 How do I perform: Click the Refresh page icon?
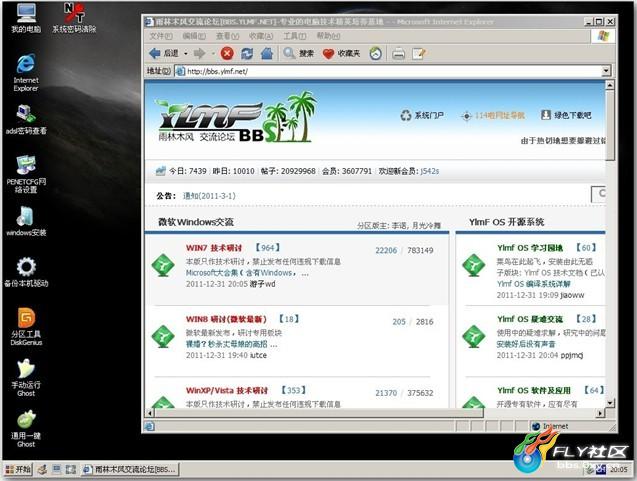point(247,53)
